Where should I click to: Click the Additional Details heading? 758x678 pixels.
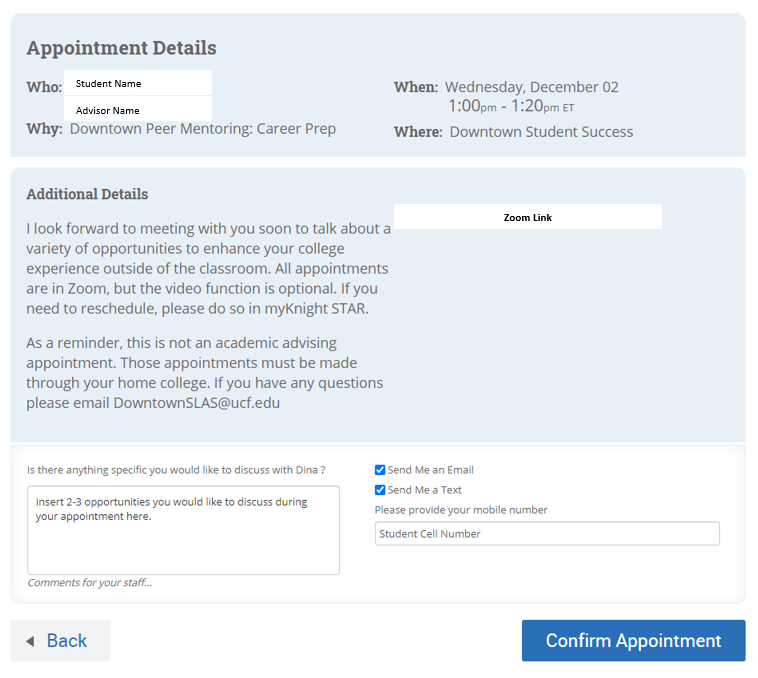point(87,194)
